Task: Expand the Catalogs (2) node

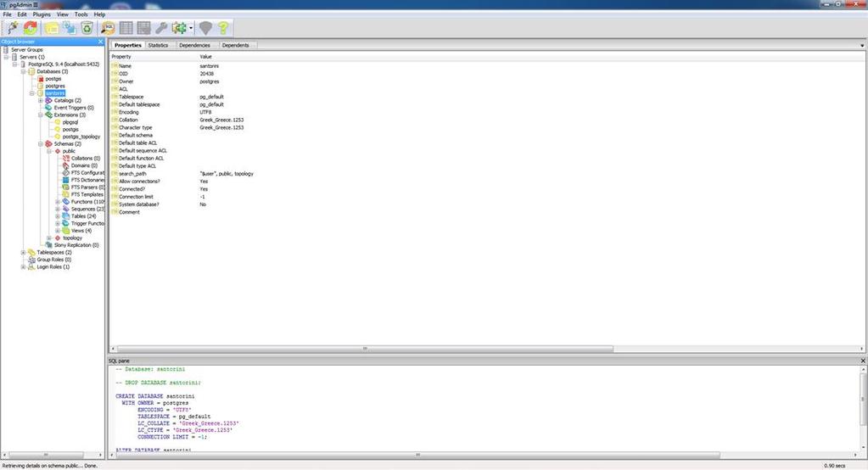Action: coord(41,101)
